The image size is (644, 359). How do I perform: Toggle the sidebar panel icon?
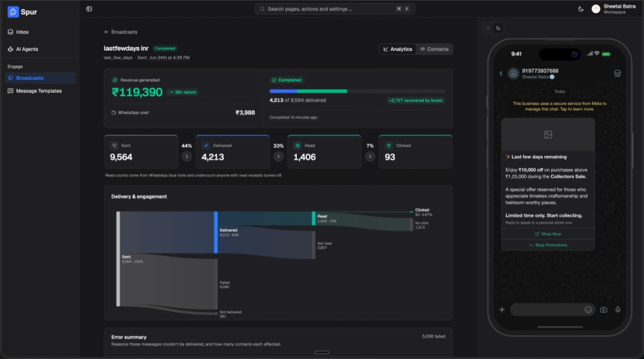click(x=89, y=9)
